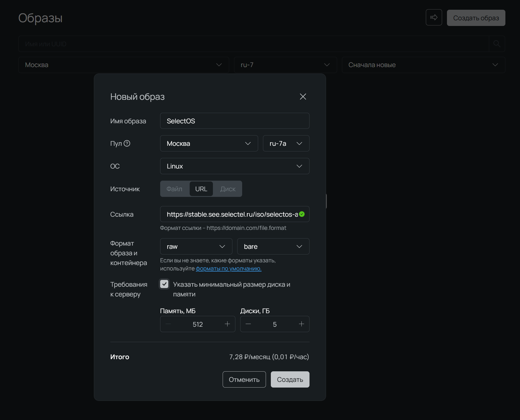
Task: Click the Имя образа input field
Action: 235,121
